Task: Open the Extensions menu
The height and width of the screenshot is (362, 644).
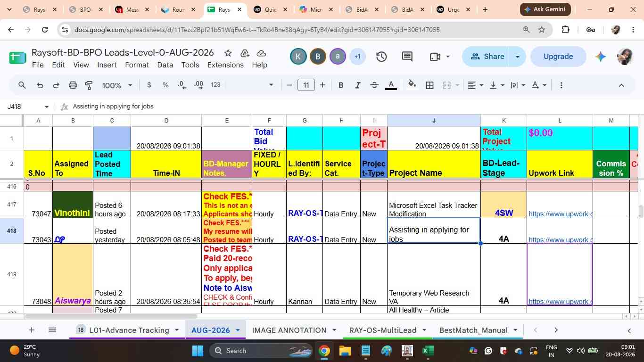Action: [x=225, y=65]
